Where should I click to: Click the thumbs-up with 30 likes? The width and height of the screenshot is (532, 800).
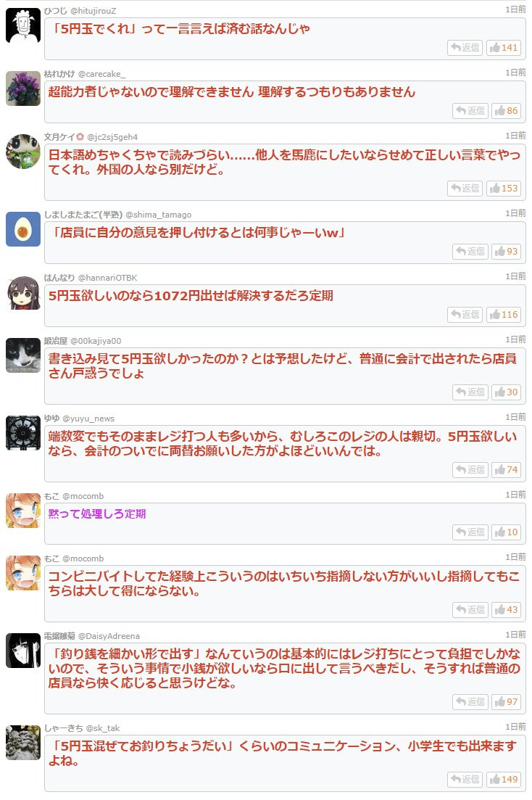pos(506,392)
